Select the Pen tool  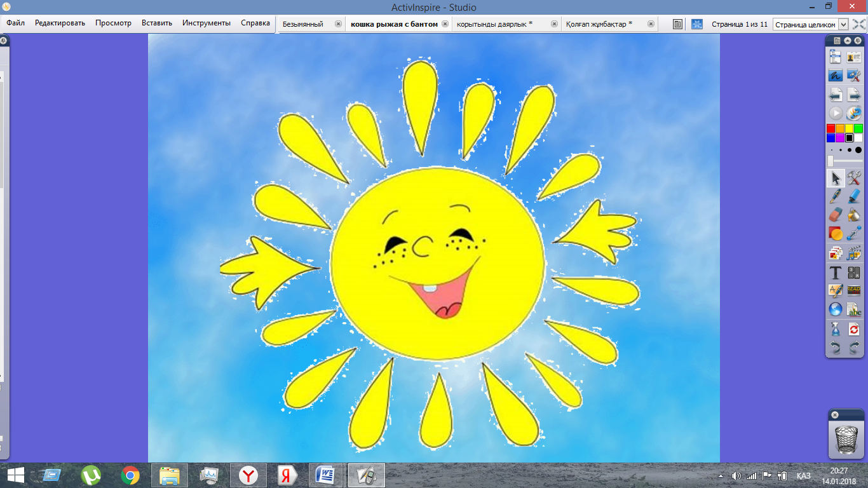click(836, 196)
